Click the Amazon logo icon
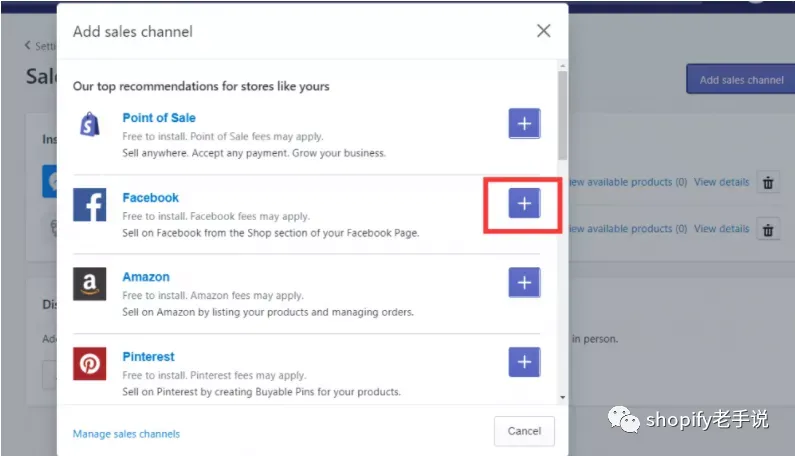 click(x=90, y=284)
